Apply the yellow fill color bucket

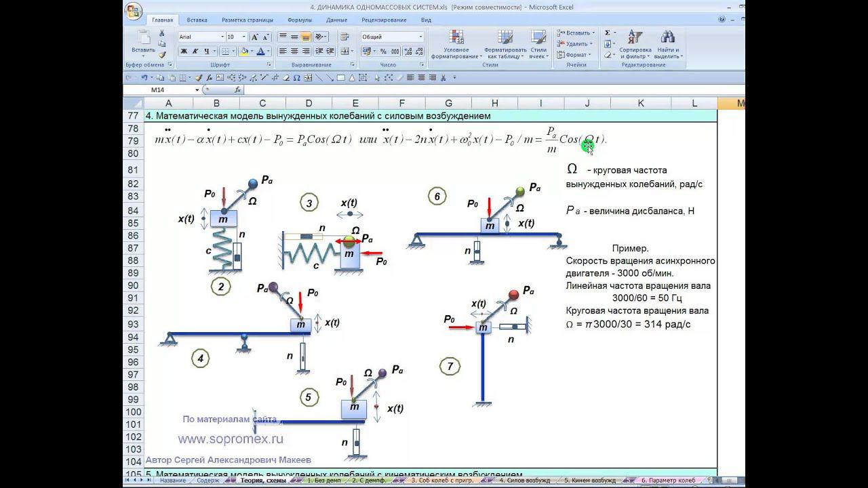click(244, 51)
